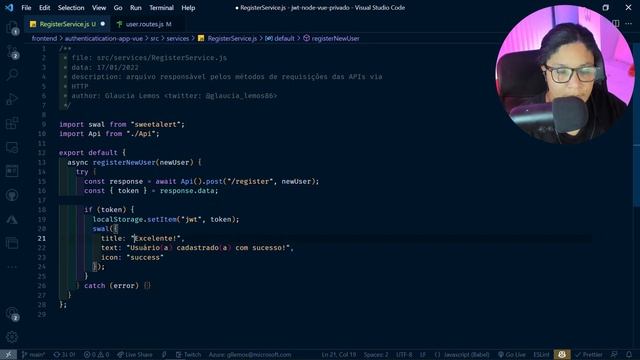Screen dimensions: 640x360
Task: Open the View menu
Action: pos(99,8)
